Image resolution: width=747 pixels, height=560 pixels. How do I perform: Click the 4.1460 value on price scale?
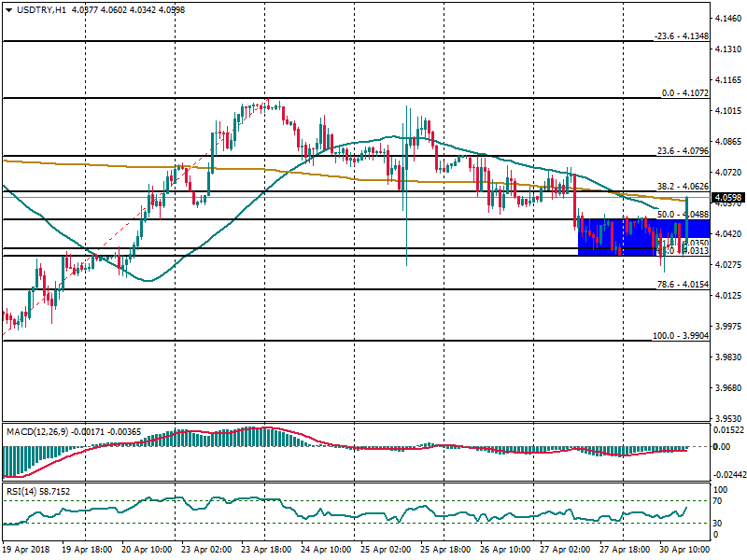pyautogui.click(x=727, y=19)
